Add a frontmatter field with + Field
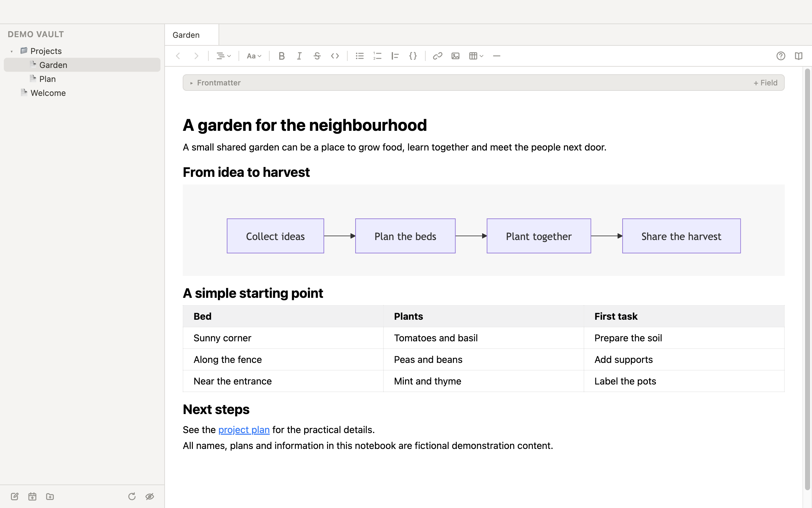 coord(765,83)
